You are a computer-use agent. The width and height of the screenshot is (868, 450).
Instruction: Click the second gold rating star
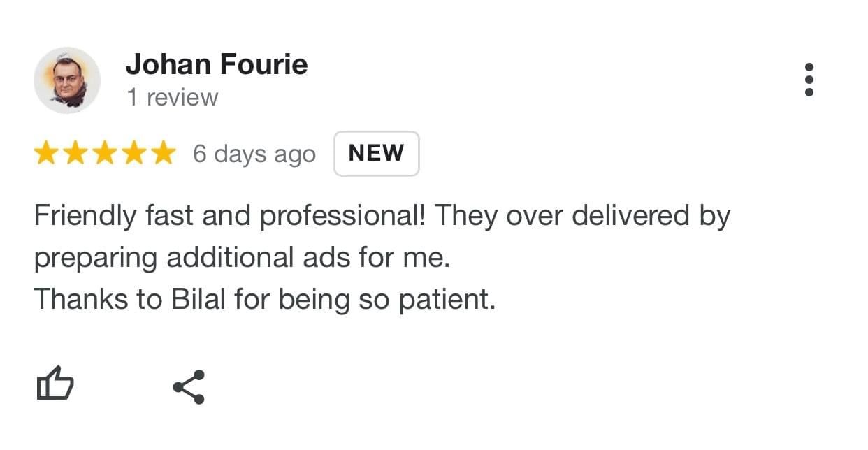pos(75,153)
